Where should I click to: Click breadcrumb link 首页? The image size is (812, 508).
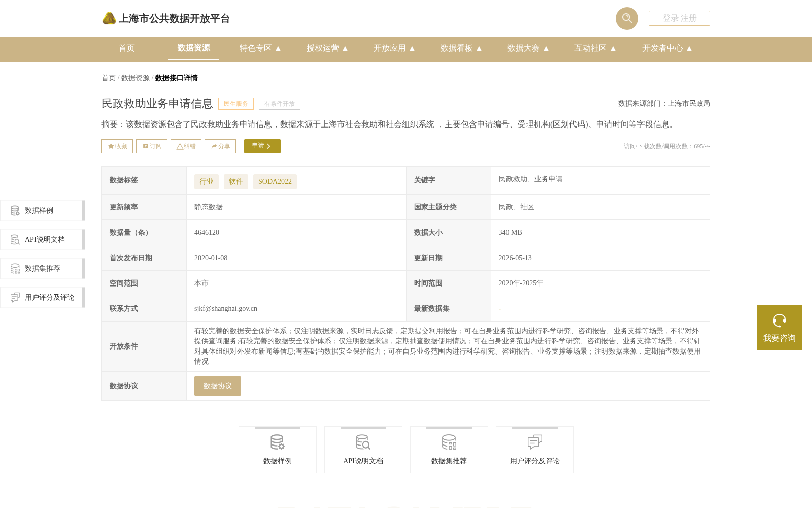coord(109,78)
